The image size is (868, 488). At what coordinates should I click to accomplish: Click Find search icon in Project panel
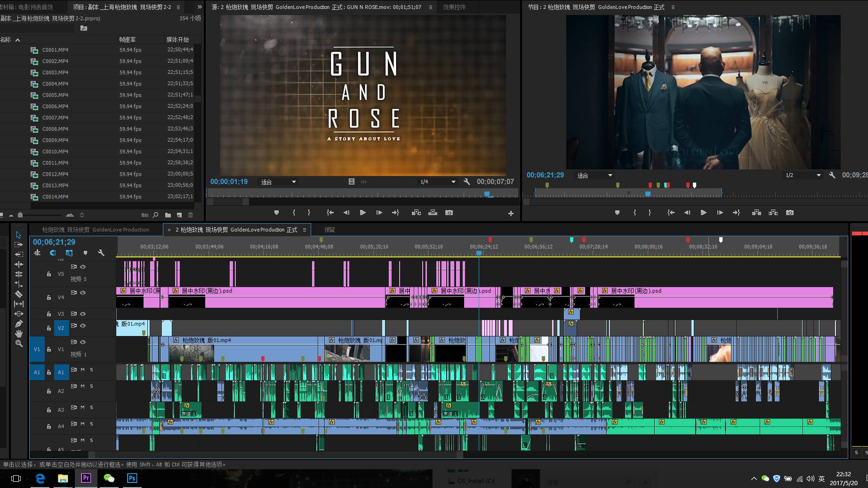(x=156, y=215)
